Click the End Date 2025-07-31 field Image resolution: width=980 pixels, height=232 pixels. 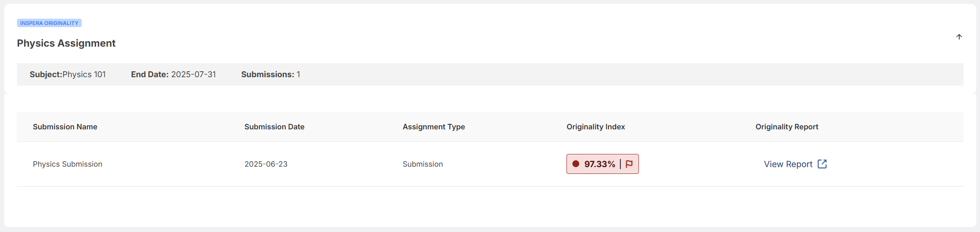point(173,75)
